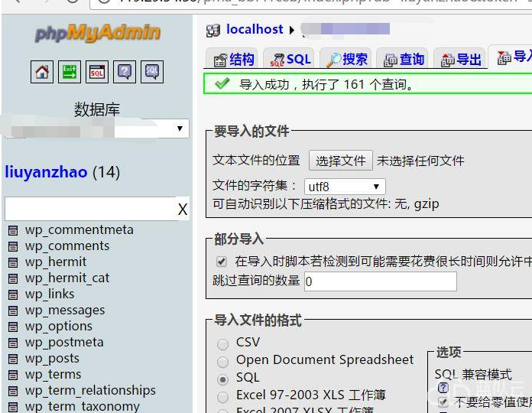Open the wp_hermit table
Image resolution: width=532 pixels, height=413 pixels.
[55, 262]
